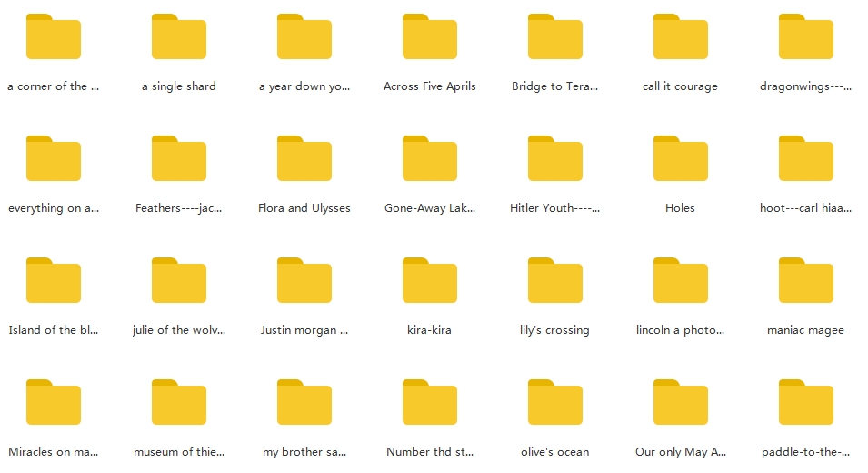Select the 'maniac magee' folder icon
The height and width of the screenshot is (473, 868).
tap(806, 280)
